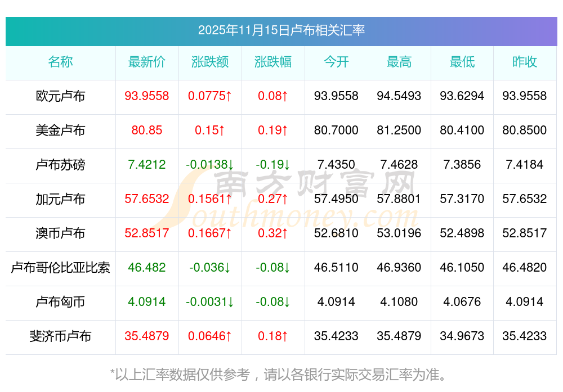
Task: Click latest price 57.6532 in red
Action: [147, 199]
